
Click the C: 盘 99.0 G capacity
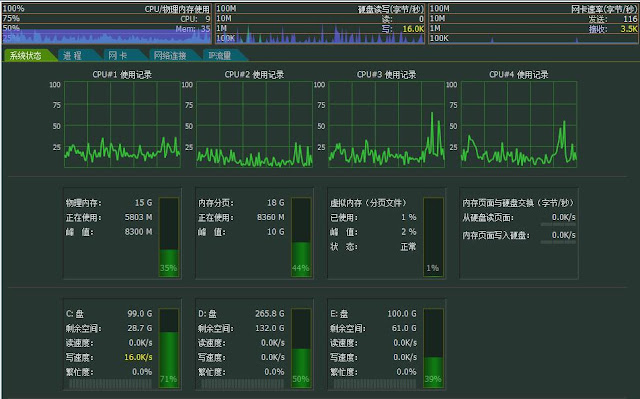140,313
